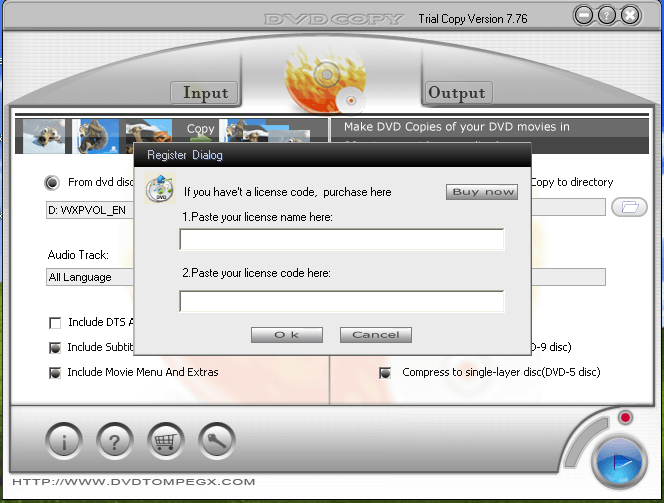The image size is (664, 503).
Task: Click the title bar help button
Action: click(x=606, y=16)
